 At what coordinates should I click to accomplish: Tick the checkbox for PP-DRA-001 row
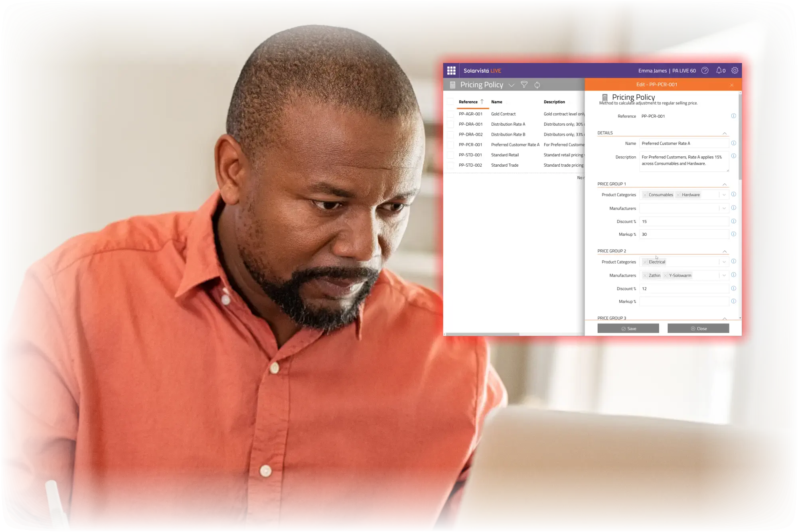pos(450,124)
